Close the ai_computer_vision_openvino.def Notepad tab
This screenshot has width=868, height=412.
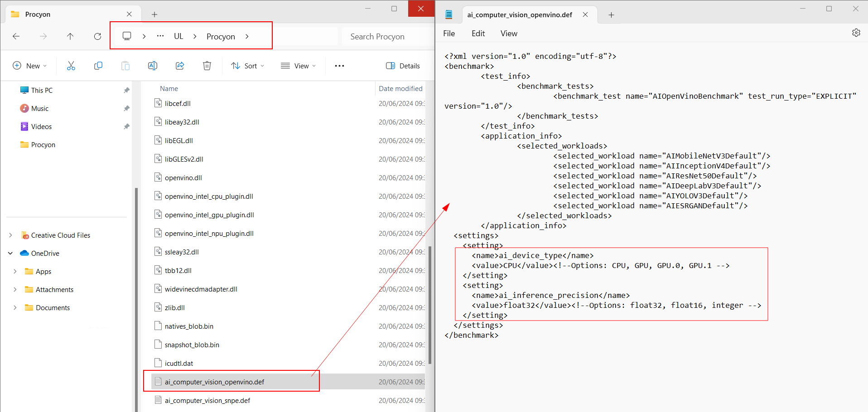coord(585,14)
